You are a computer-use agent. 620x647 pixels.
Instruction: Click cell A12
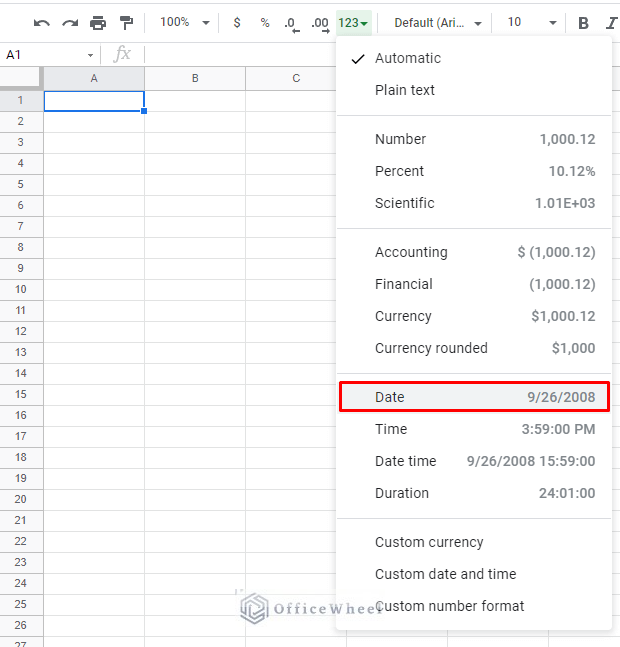pyautogui.click(x=94, y=332)
